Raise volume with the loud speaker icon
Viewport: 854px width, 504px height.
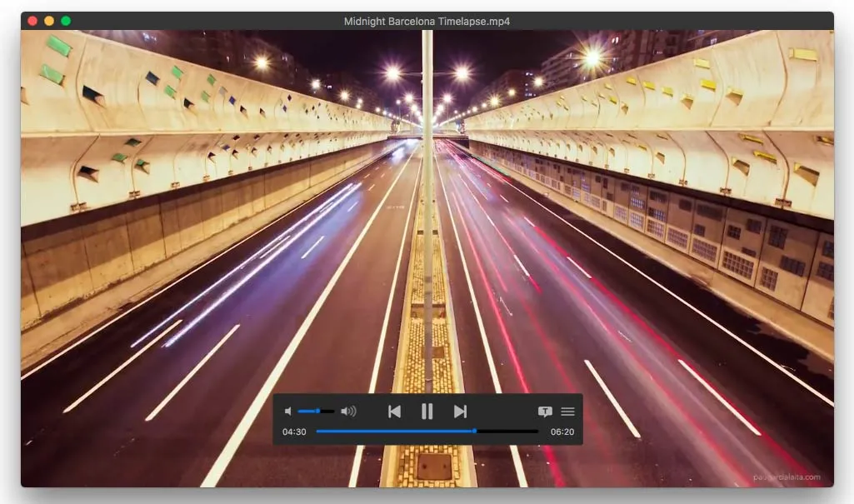pyautogui.click(x=348, y=411)
